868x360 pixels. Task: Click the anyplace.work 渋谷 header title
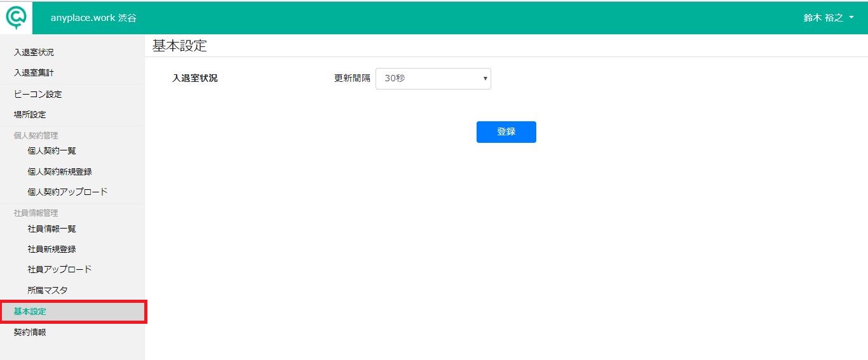click(x=93, y=18)
